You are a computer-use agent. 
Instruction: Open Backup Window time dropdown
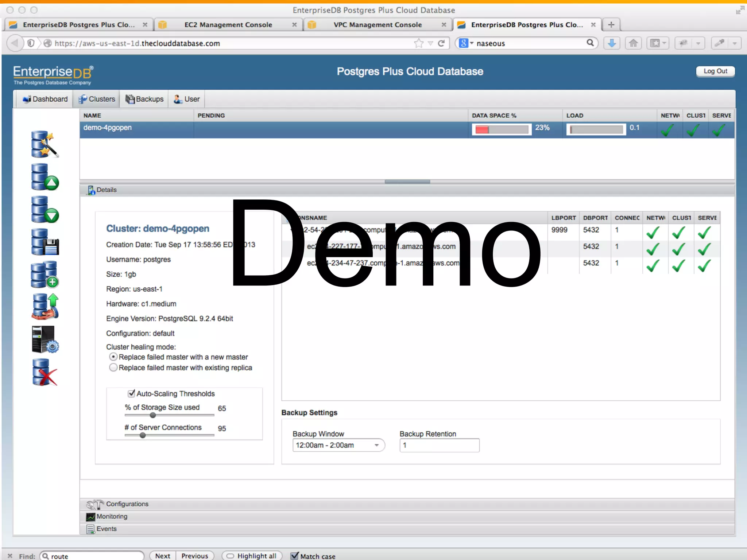coord(338,445)
